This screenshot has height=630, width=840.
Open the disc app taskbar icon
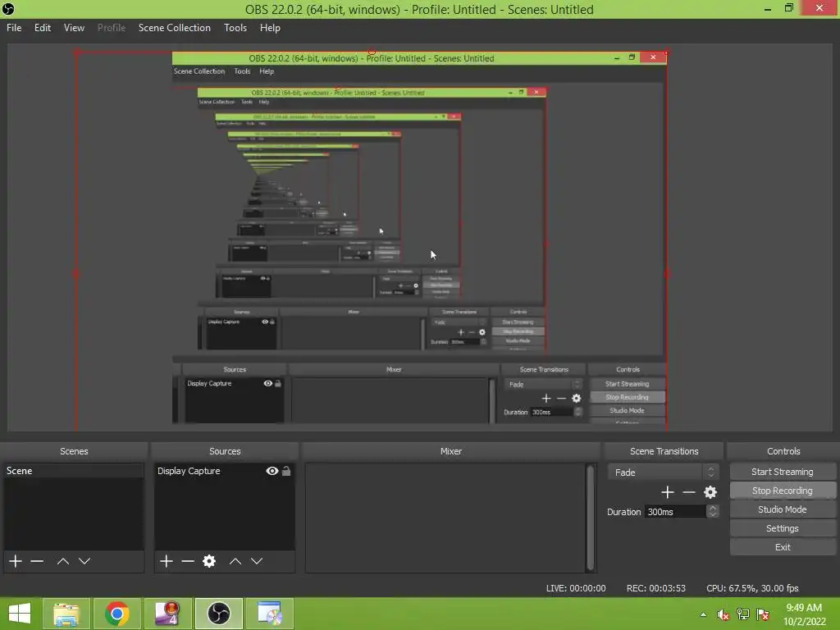pyautogui.click(x=269, y=614)
